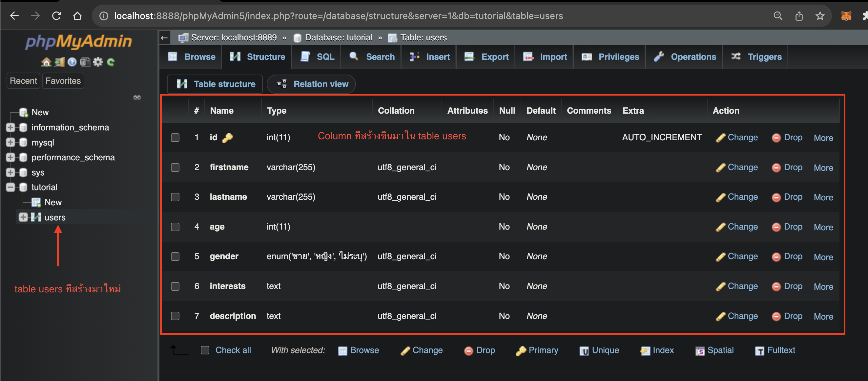Open the Export tab
Image resolution: width=868 pixels, height=381 pixels.
click(486, 57)
